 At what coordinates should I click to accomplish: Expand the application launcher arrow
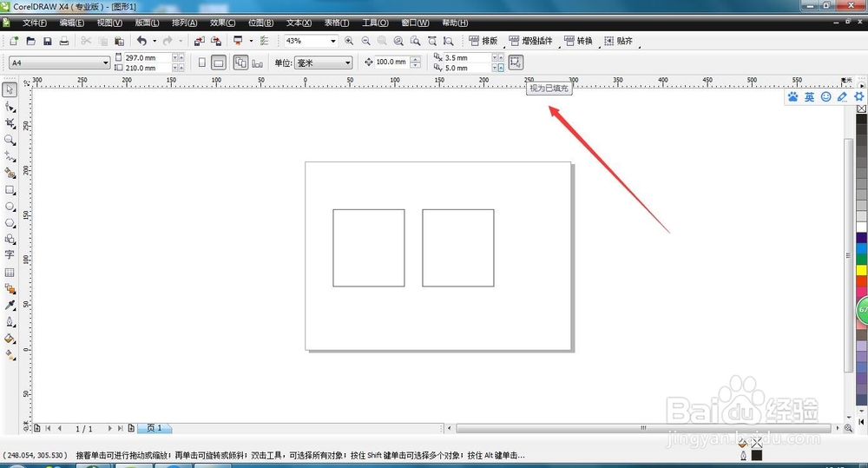(251, 41)
